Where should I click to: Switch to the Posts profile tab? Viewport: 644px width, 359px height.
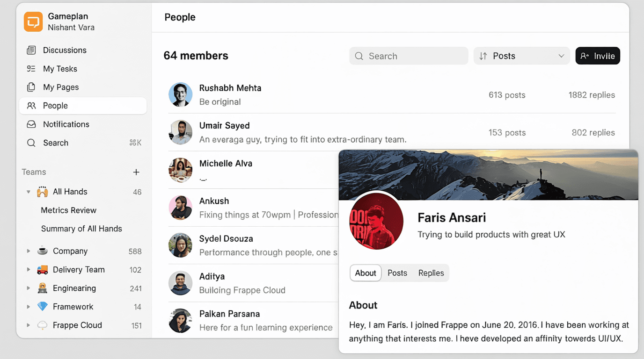click(x=397, y=273)
